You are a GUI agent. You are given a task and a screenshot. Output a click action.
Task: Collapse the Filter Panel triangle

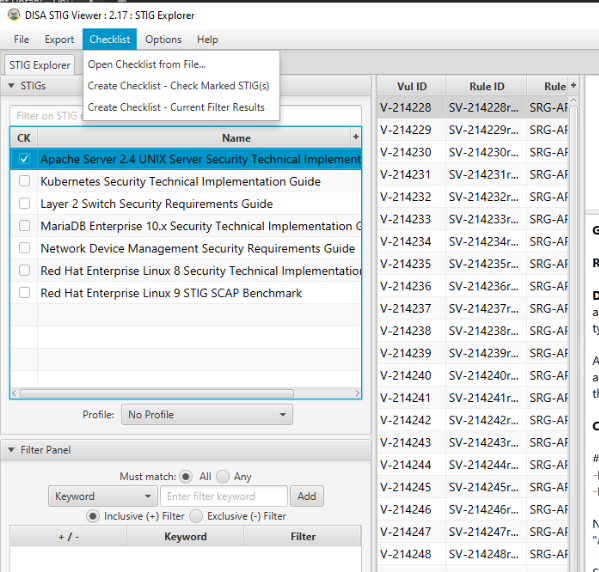tap(11, 450)
